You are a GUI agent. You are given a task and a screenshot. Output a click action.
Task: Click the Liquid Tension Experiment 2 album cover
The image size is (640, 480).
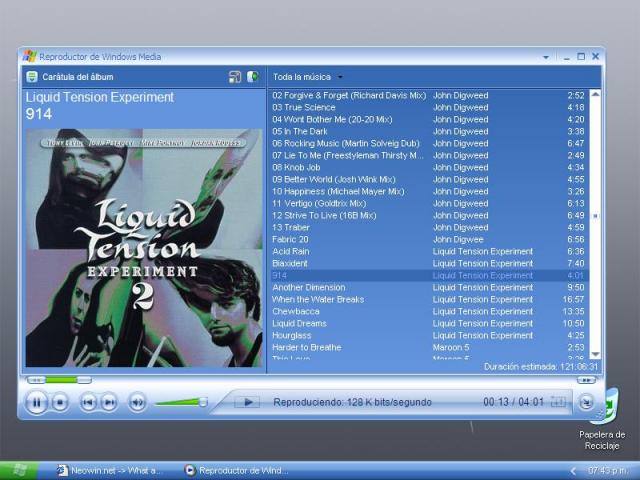144,248
